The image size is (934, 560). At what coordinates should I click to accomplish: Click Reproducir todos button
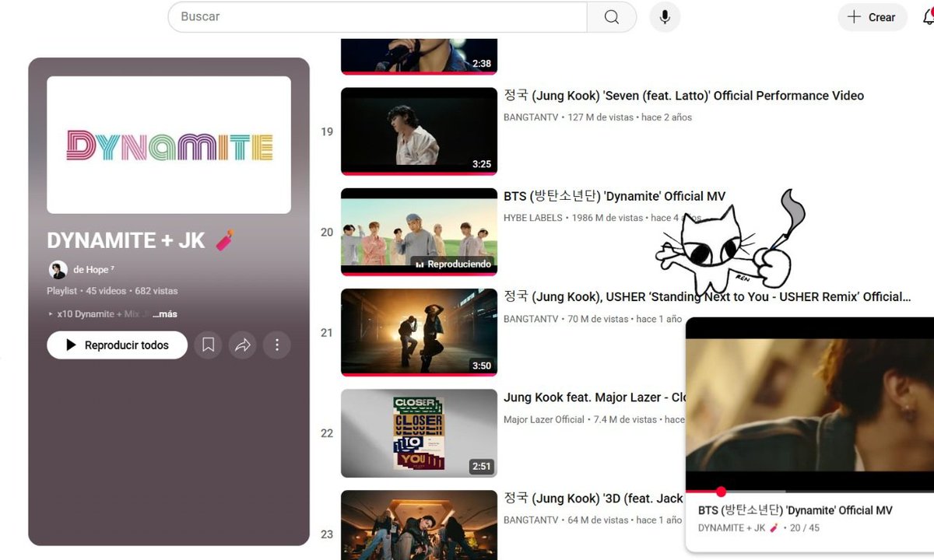tap(117, 345)
